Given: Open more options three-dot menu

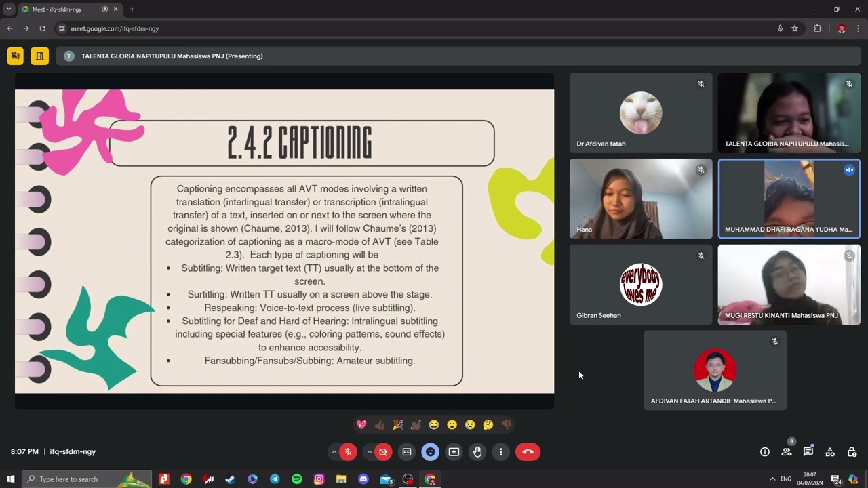Looking at the screenshot, I should pos(500,452).
